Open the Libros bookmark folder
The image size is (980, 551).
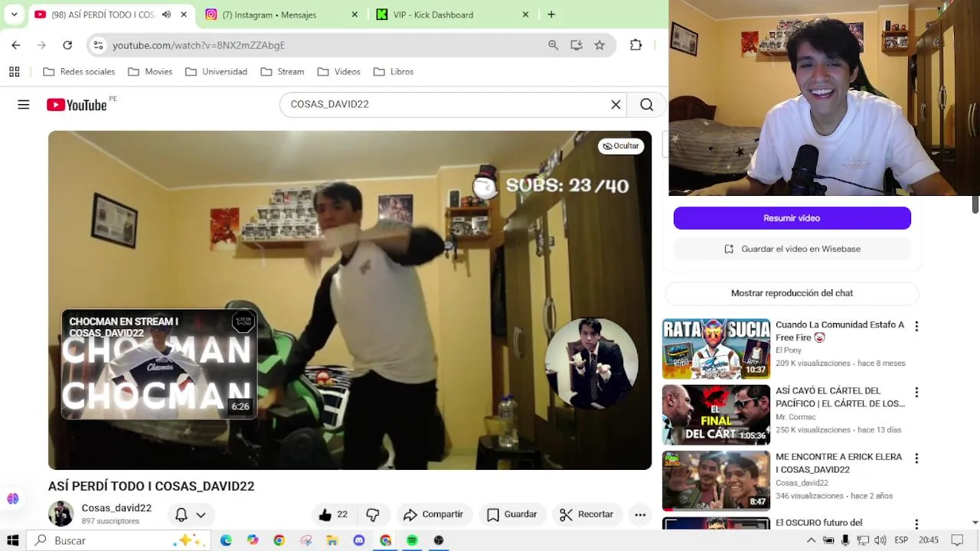tap(394, 72)
